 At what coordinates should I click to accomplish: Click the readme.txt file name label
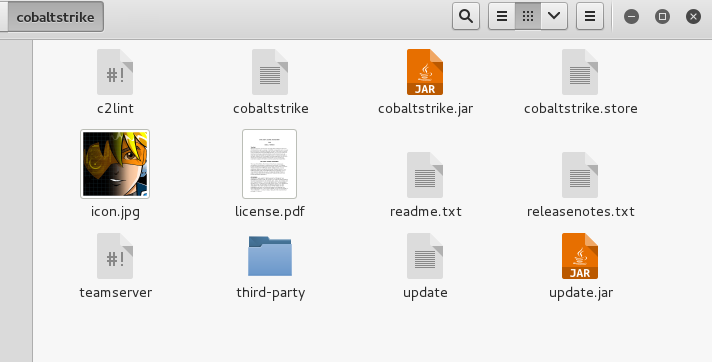(x=425, y=212)
